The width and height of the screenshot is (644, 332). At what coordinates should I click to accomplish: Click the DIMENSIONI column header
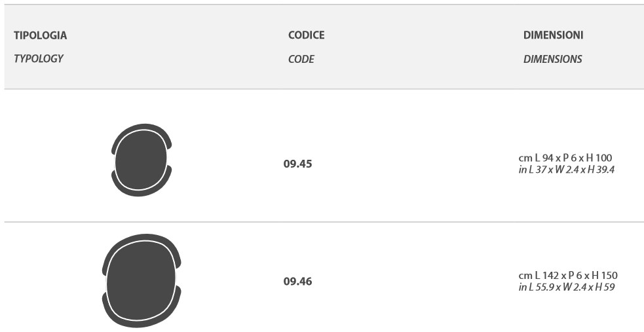tap(553, 35)
